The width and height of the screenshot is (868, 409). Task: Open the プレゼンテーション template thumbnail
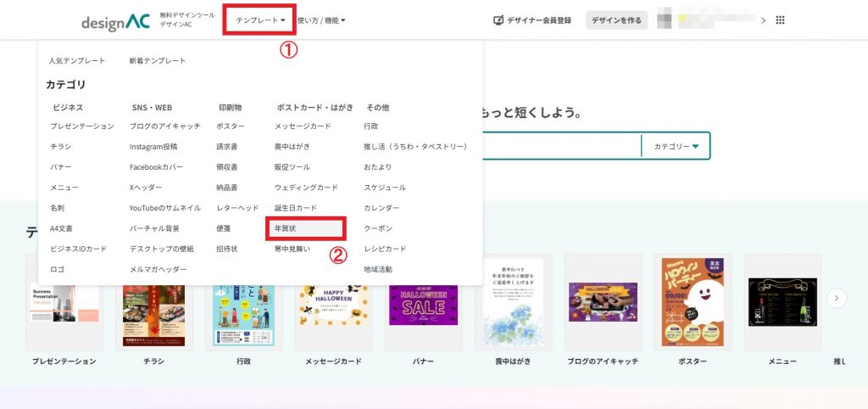click(64, 302)
